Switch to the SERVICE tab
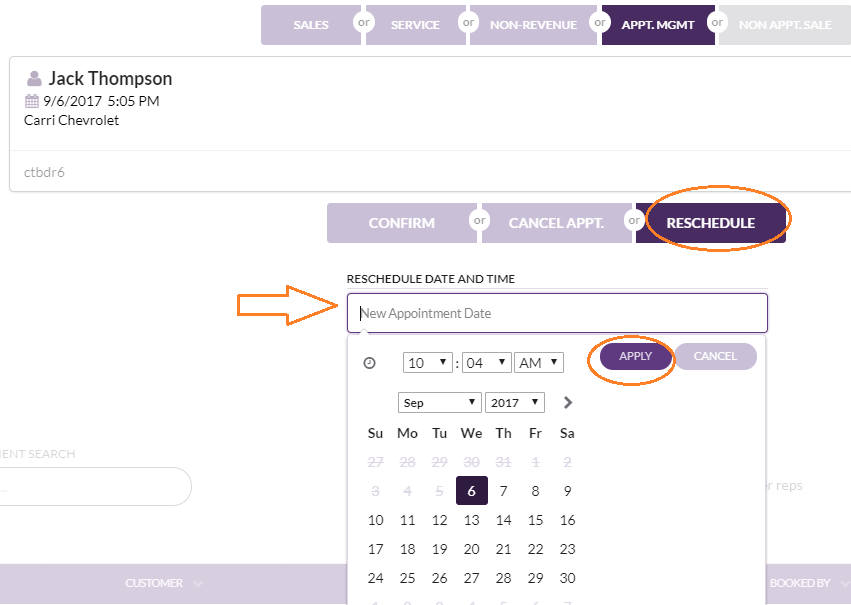This screenshot has height=605, width=851. (415, 25)
